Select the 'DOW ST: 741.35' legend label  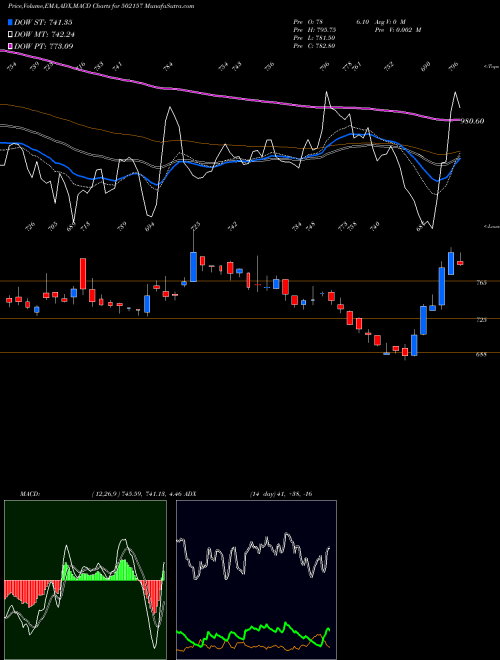pos(44,23)
